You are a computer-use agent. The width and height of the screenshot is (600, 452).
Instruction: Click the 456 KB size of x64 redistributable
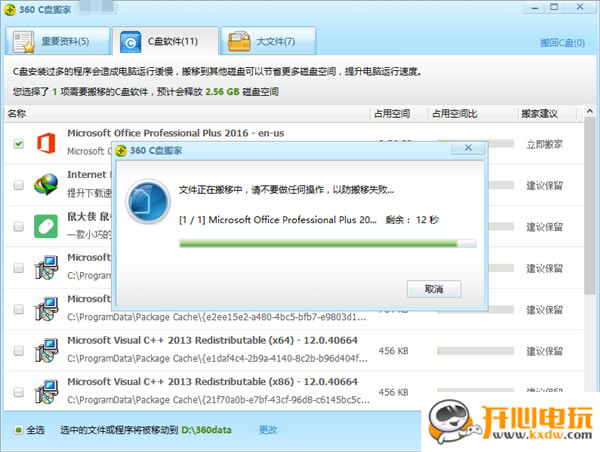point(393,351)
